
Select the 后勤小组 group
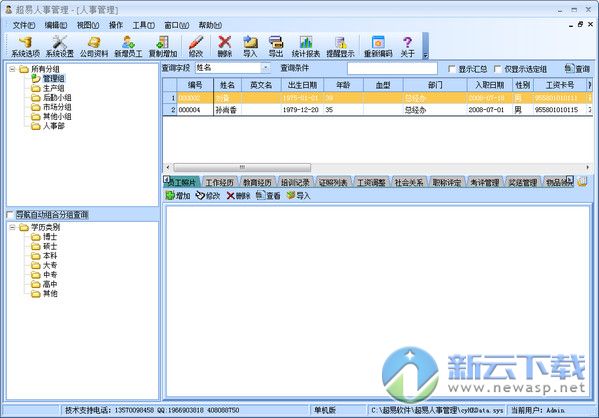[57, 98]
